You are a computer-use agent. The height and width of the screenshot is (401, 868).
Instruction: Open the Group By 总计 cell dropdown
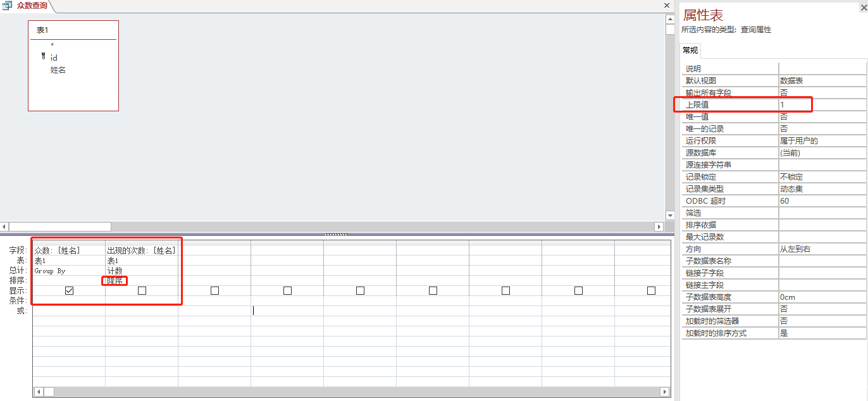click(x=69, y=271)
